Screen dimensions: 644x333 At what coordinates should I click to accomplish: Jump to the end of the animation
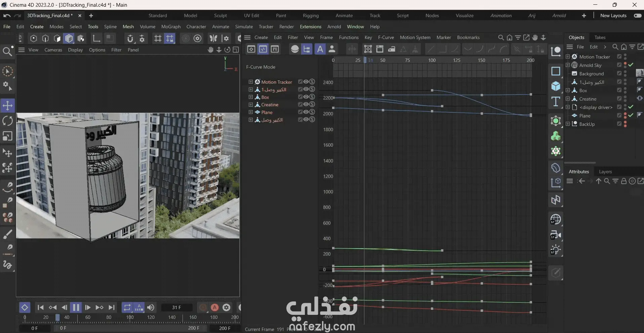pos(112,307)
